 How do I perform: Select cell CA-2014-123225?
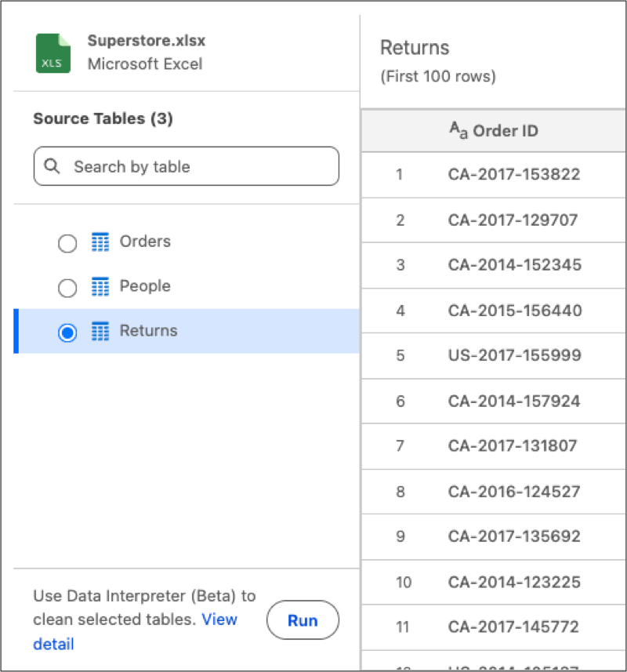tap(514, 583)
